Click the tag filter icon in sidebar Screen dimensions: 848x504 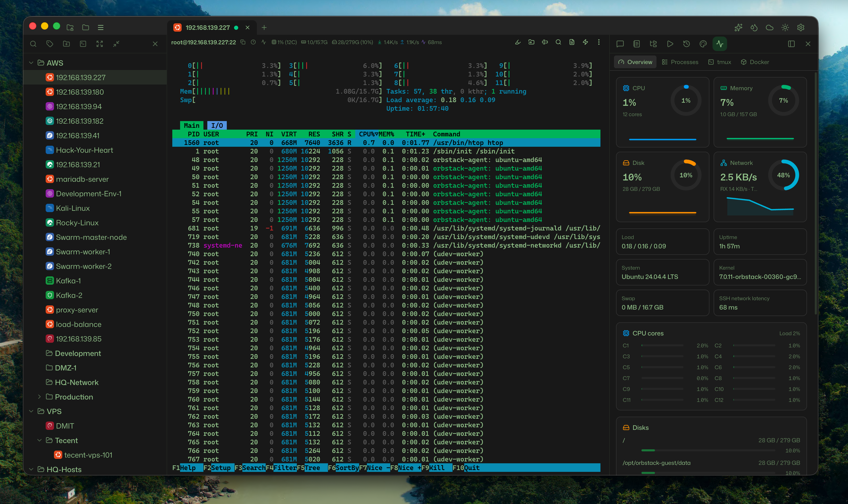tap(50, 44)
